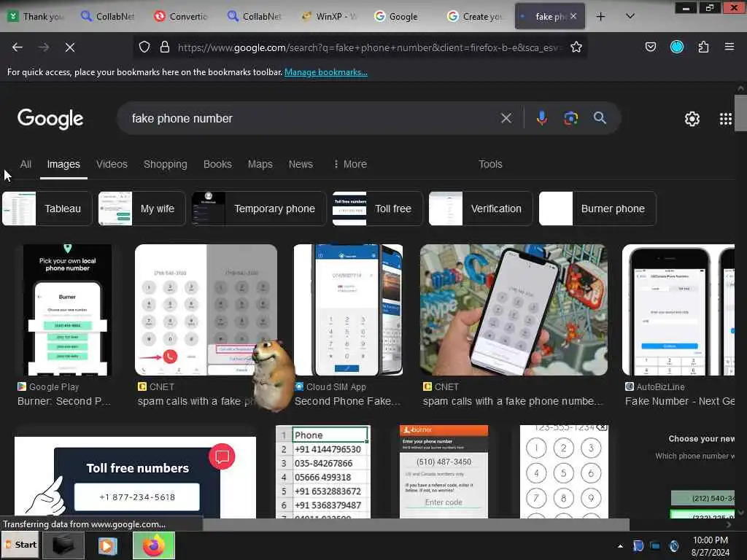Open the Windows Start menu

click(x=21, y=545)
